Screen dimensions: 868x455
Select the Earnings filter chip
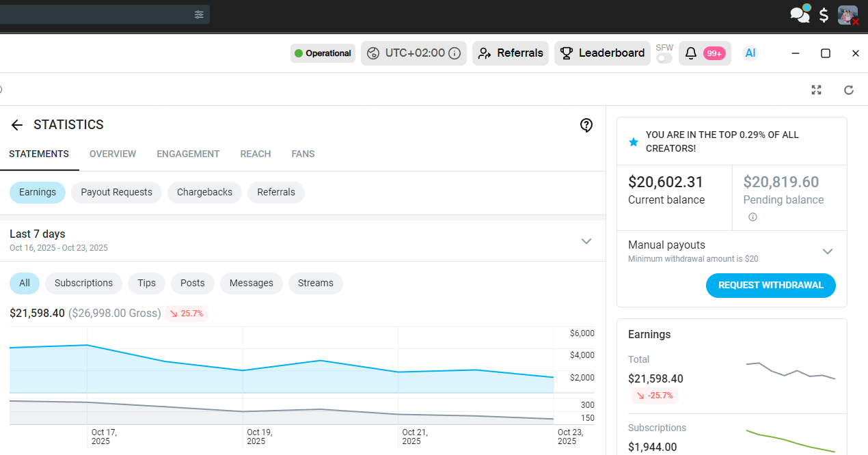pos(38,193)
